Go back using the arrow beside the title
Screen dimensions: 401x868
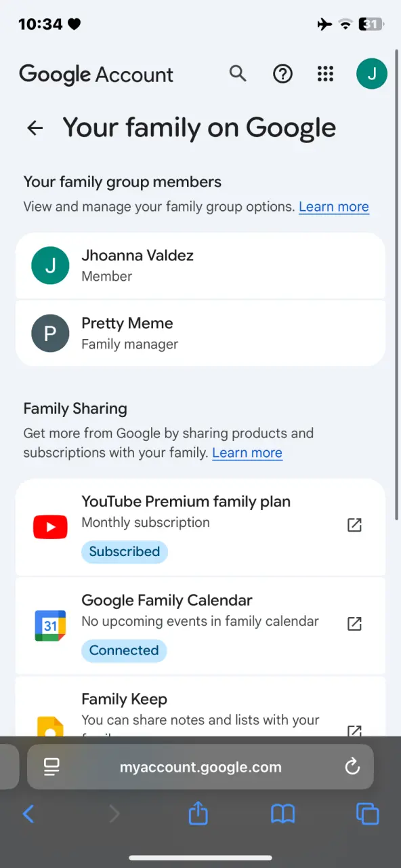[x=35, y=127]
